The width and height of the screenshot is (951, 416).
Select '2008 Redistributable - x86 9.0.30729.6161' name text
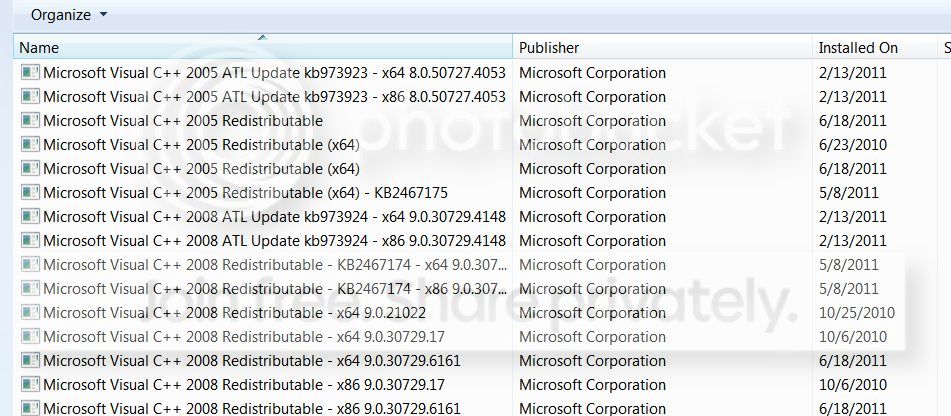coord(252,408)
